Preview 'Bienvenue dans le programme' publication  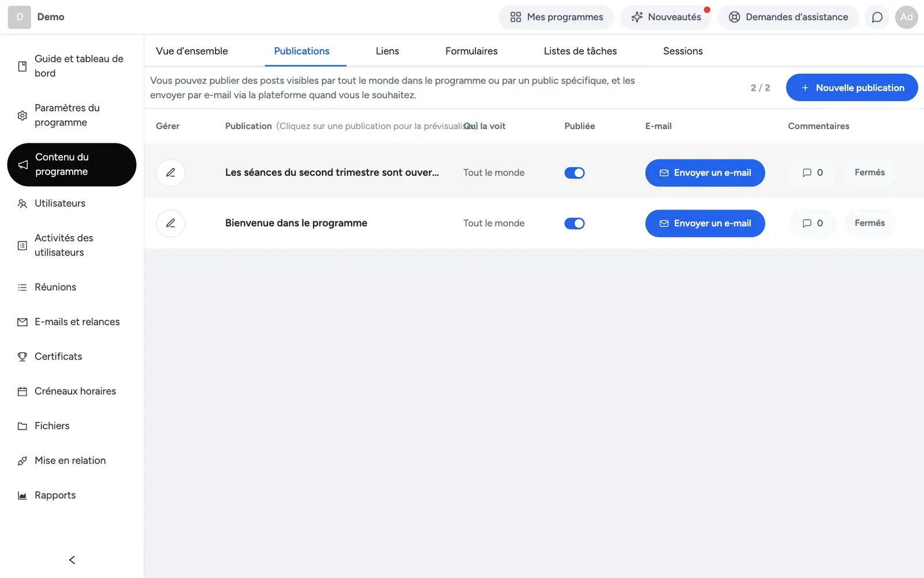click(x=296, y=223)
